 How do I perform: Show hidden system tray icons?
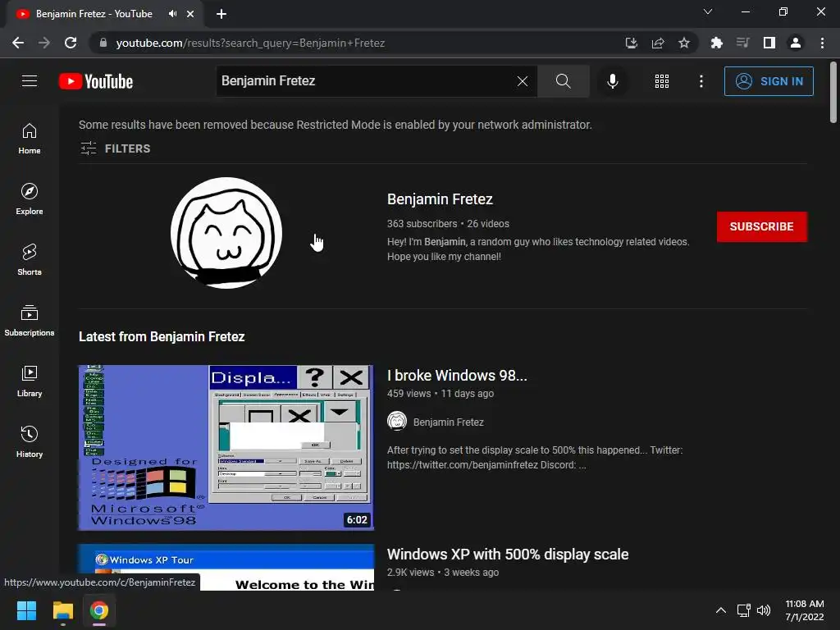[x=721, y=610]
